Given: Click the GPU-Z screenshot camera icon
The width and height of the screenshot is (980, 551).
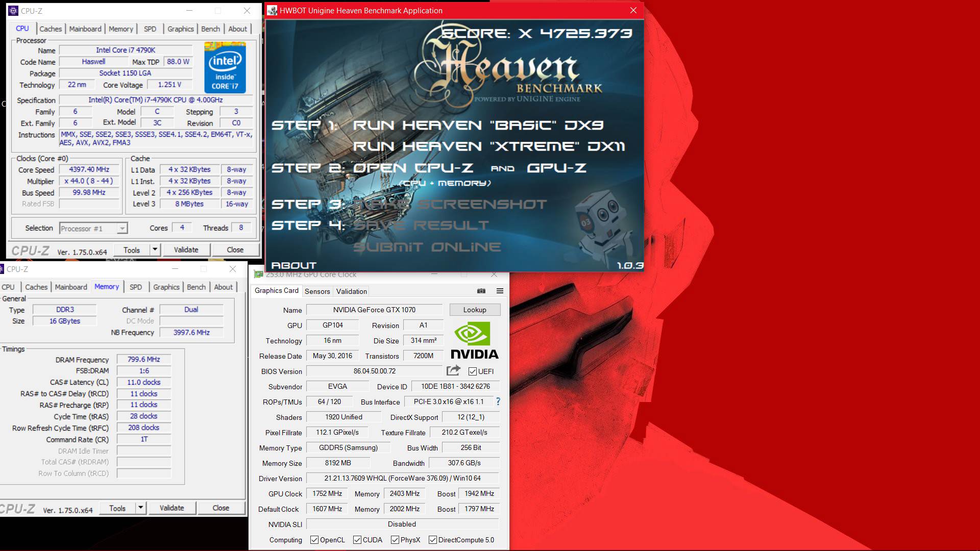Looking at the screenshot, I should [x=481, y=291].
